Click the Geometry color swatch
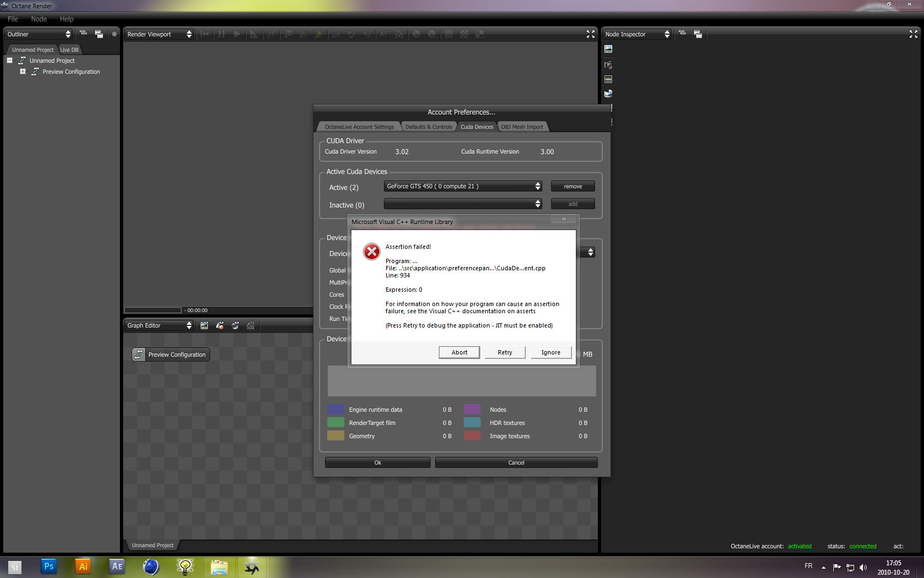 coord(335,435)
